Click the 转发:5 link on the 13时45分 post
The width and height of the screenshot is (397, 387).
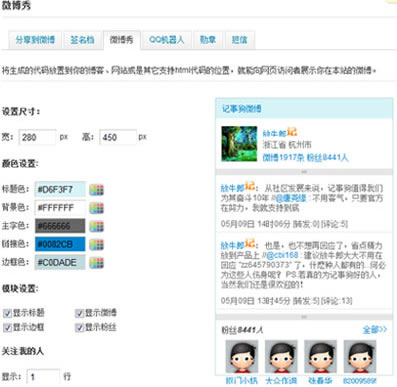tap(306, 301)
